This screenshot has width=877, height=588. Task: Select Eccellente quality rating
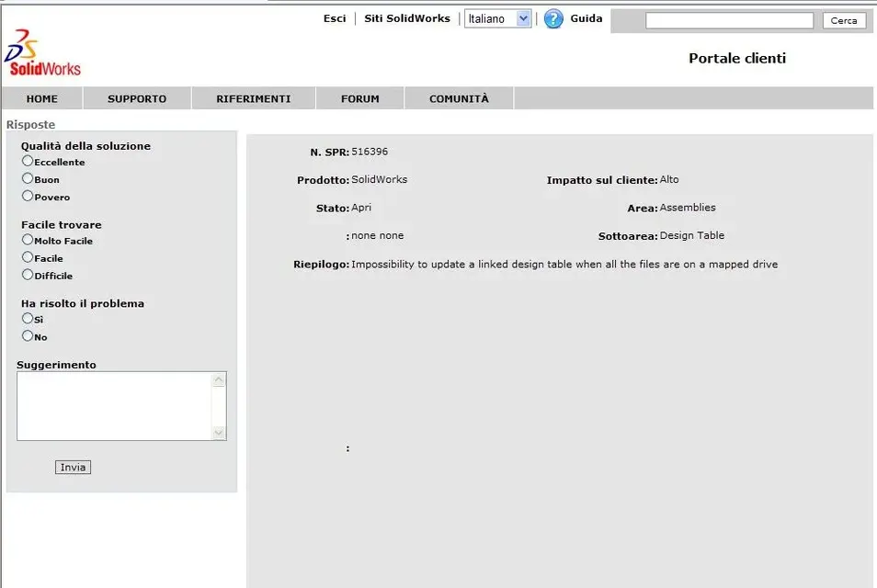[28, 161]
